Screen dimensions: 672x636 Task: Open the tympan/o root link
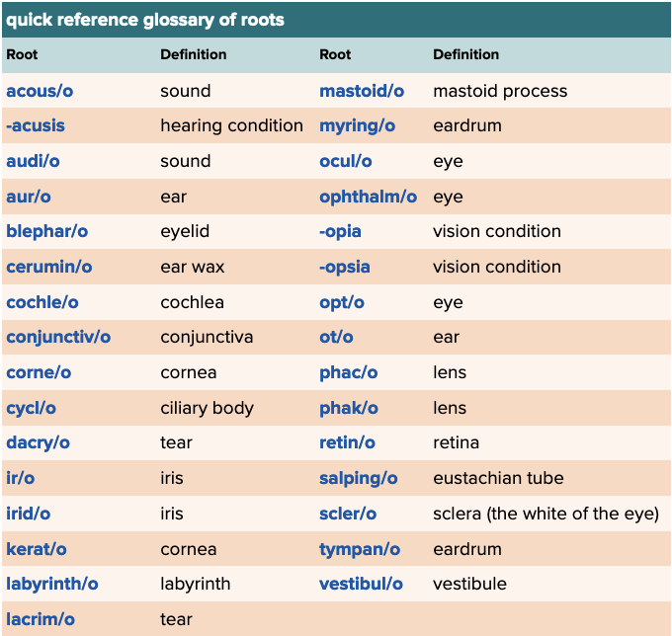[360, 549]
